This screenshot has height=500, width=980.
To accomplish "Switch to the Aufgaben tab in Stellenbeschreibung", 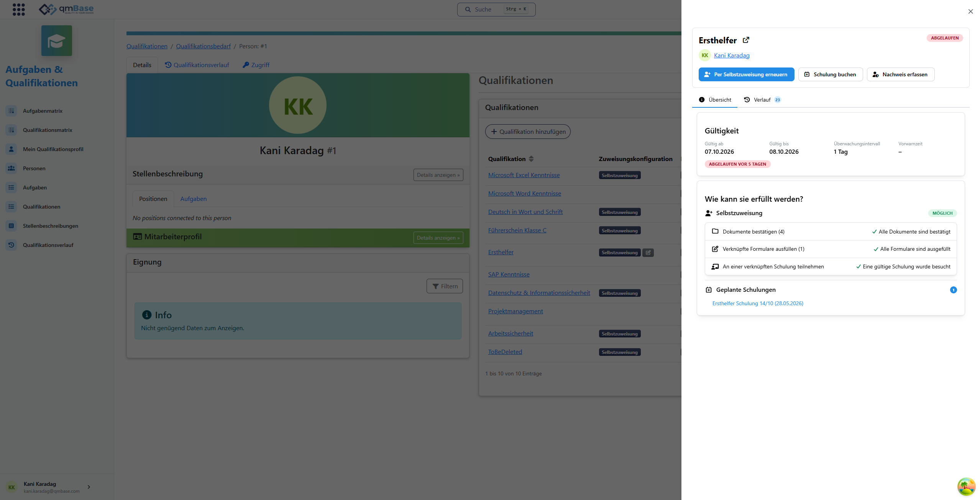I will [194, 199].
